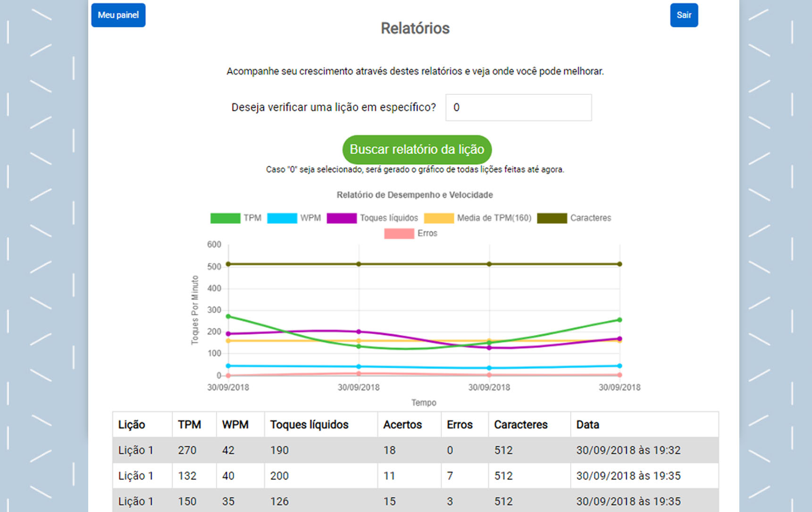Click the Data column header

tap(587, 425)
